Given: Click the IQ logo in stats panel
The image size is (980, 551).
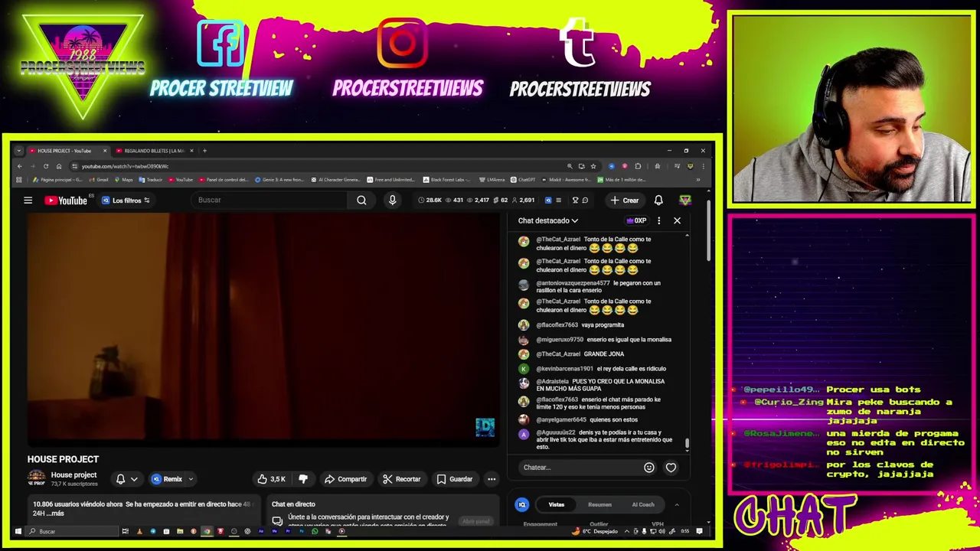Looking at the screenshot, I should pyautogui.click(x=522, y=505).
